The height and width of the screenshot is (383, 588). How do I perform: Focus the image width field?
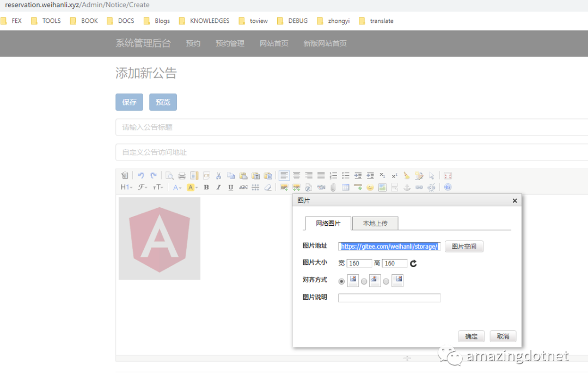pyautogui.click(x=359, y=263)
